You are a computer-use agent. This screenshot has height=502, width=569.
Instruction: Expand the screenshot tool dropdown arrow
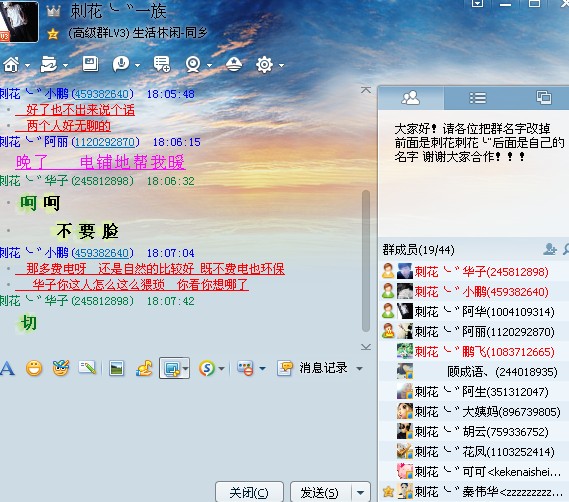pos(185,368)
